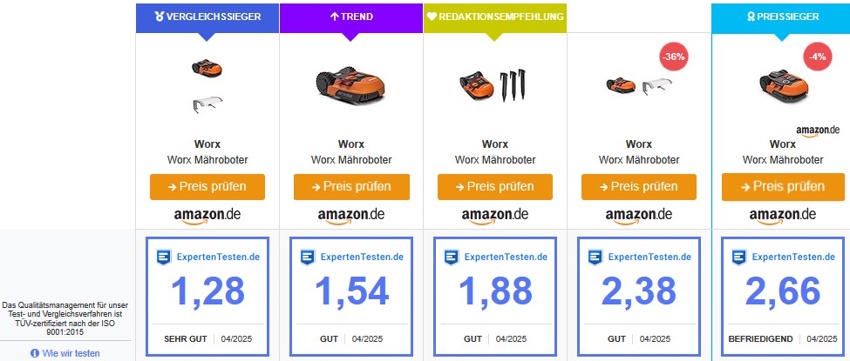Viewport: 850px width, 361px height.
Task: Click Worx Mähroboter title in the fourth column
Action: (639, 160)
